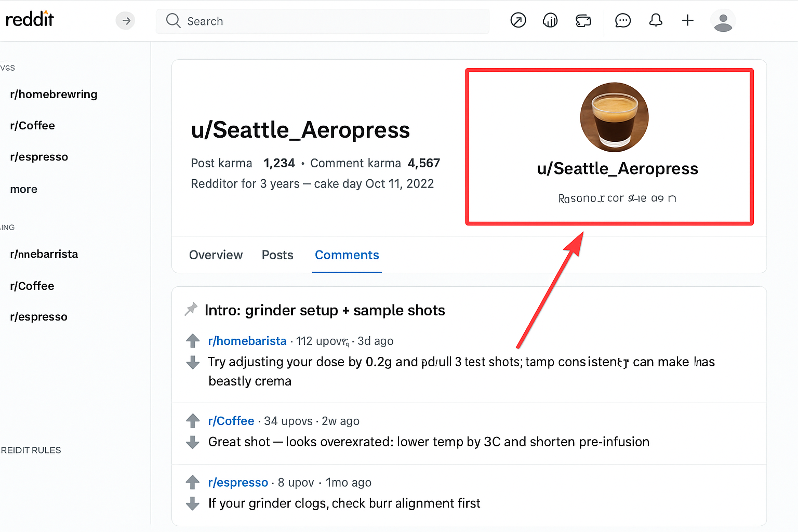The height and width of the screenshot is (532, 798).
Task: Open first r/Coffee sidebar link
Action: point(32,126)
